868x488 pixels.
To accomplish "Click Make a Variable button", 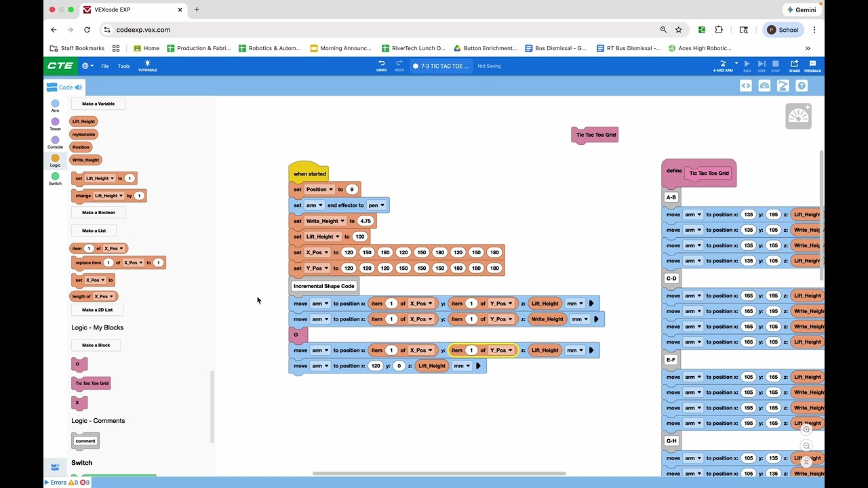I will tap(98, 104).
